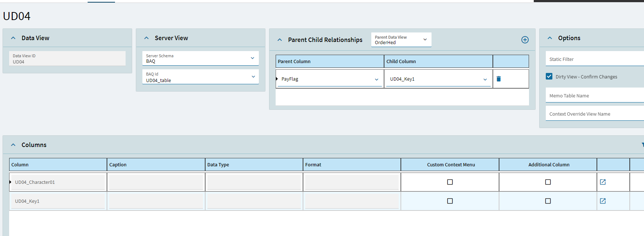Image resolution: width=644 pixels, height=236 pixels.
Task: Check Custom Context Menu for UD04_Character01
Action: pos(450,182)
